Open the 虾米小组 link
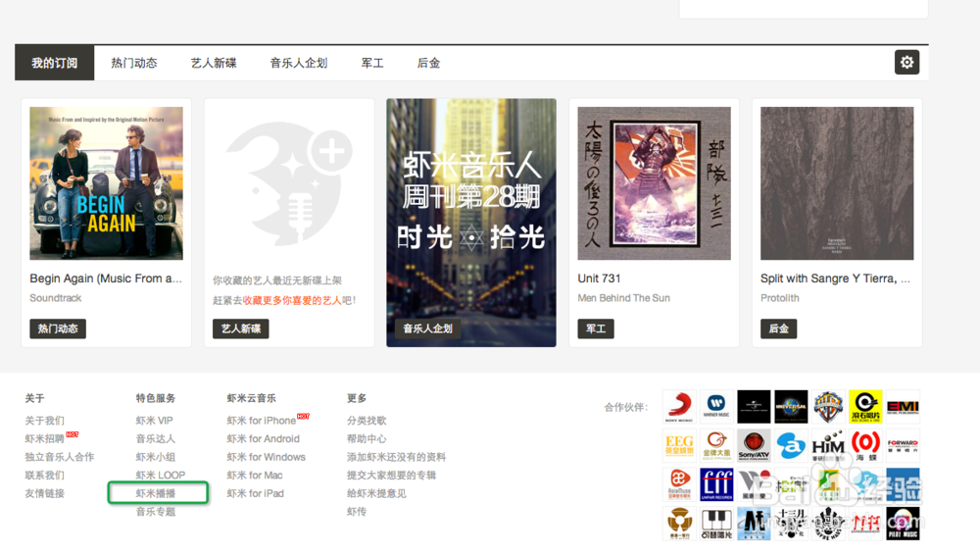 pos(156,457)
